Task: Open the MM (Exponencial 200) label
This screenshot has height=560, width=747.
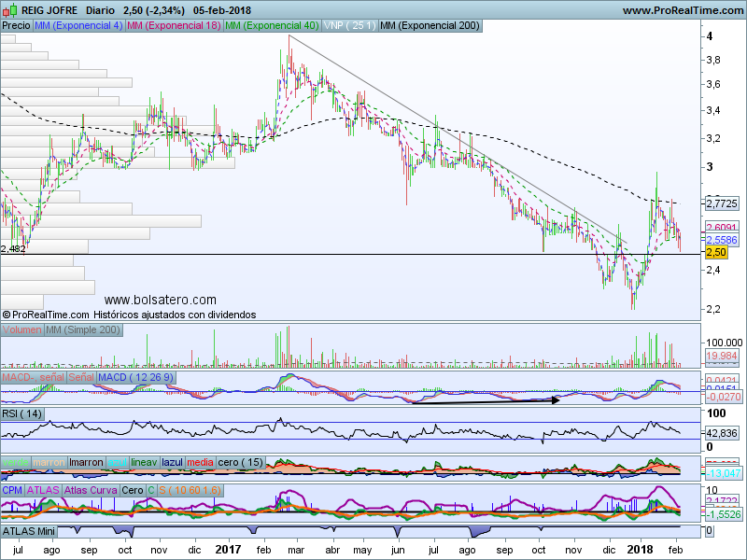Action: tap(430, 26)
